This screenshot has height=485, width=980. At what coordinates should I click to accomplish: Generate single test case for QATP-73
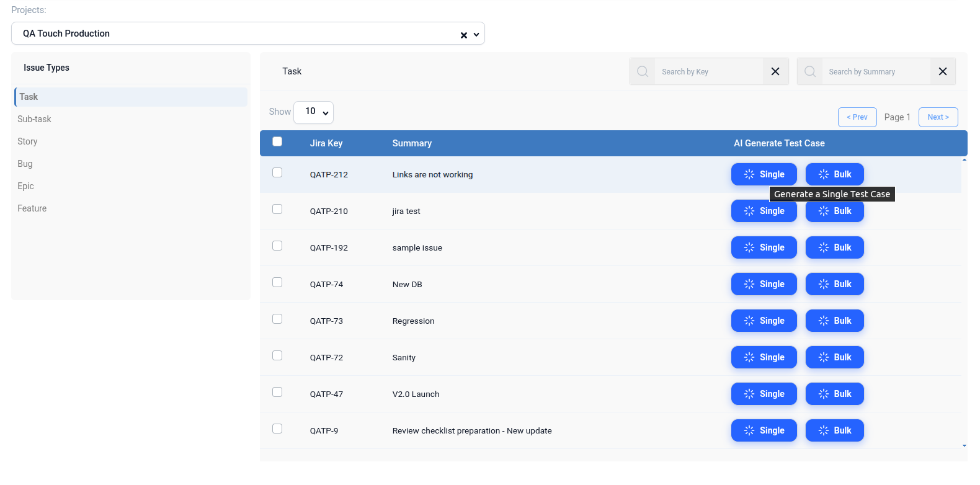pos(764,321)
